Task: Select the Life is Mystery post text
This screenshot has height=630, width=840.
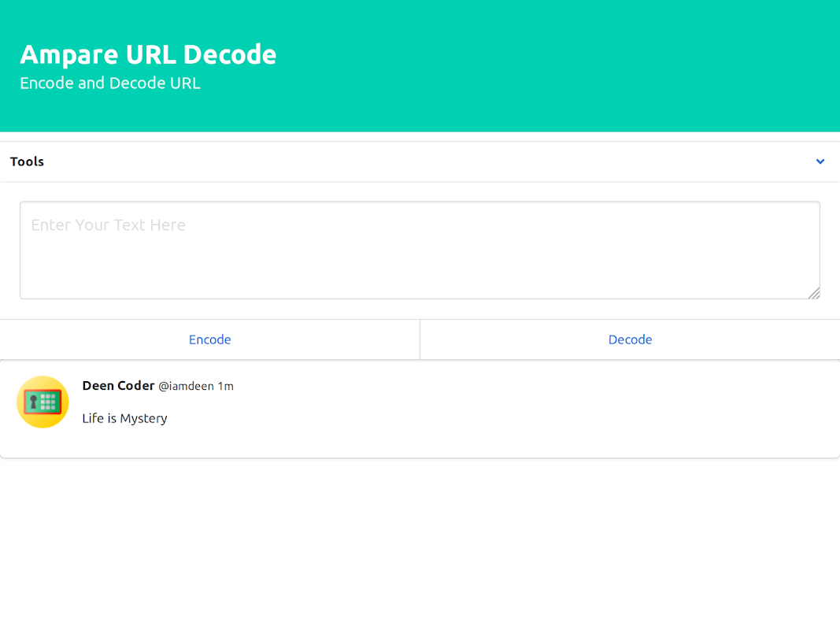Action: (x=125, y=418)
